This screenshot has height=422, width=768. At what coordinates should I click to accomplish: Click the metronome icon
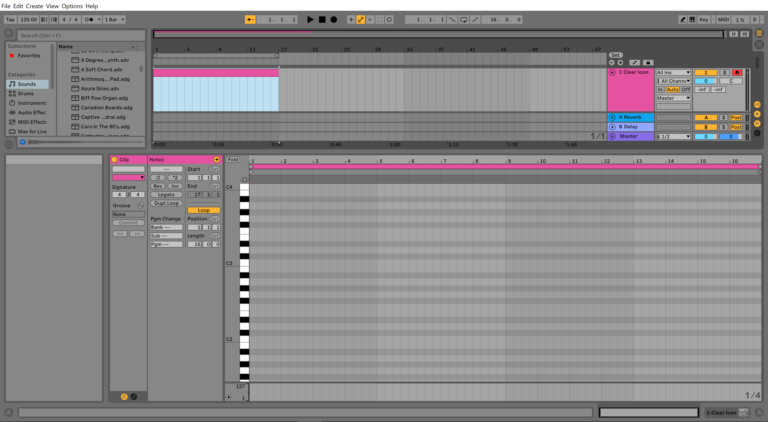pos(91,20)
